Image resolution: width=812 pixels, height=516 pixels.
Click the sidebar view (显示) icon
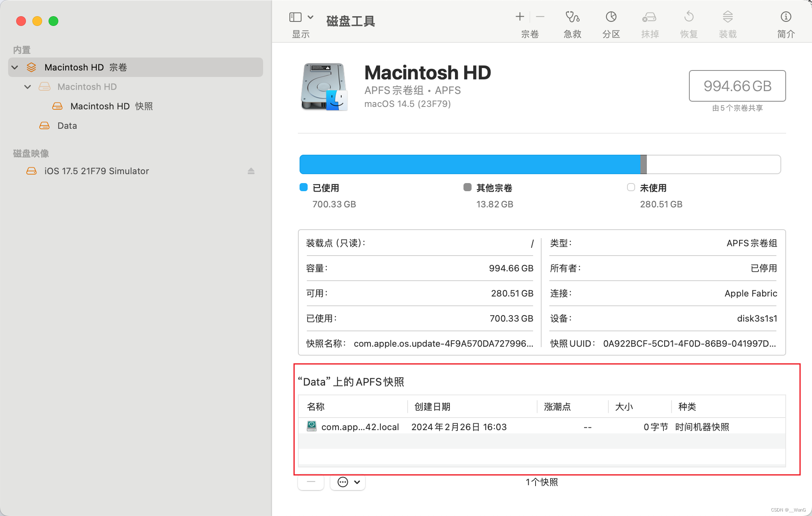[x=295, y=17]
